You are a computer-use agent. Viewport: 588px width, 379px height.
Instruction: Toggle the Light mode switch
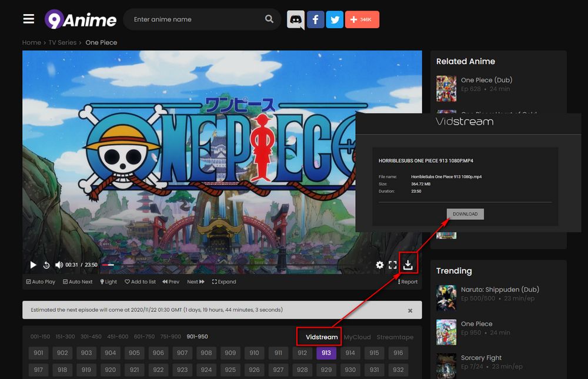tap(109, 282)
